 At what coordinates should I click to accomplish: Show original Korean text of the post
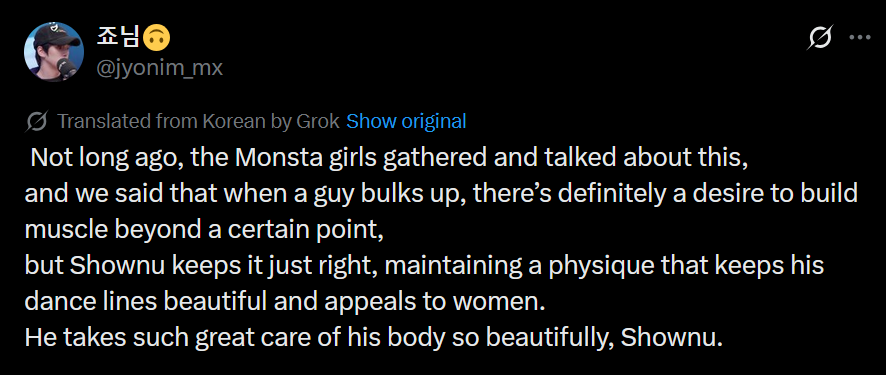406,121
